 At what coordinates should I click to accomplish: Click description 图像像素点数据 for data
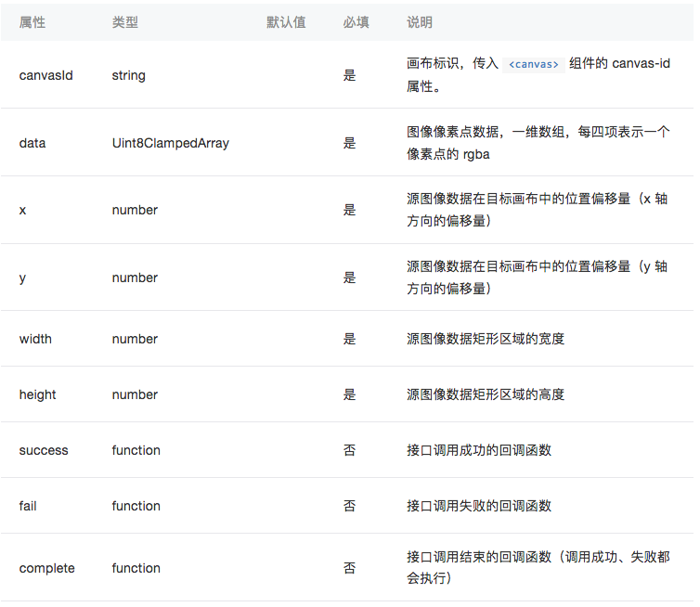pos(538,143)
